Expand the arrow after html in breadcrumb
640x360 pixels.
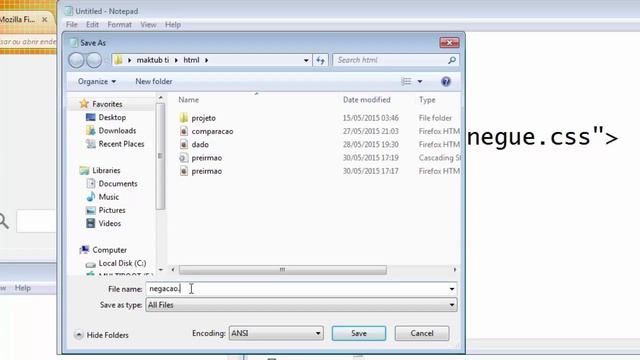pyautogui.click(x=207, y=60)
